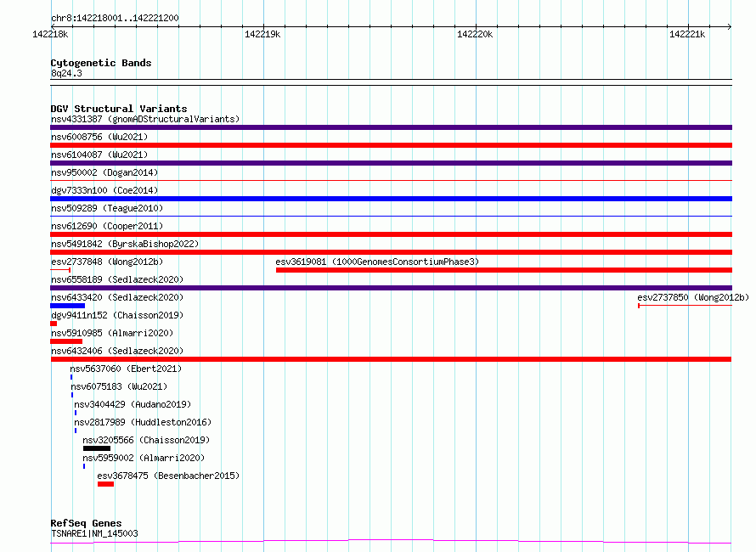Image resolution: width=756 pixels, height=552 pixels.
Task: Click the 142220k ruler position
Action: (x=475, y=34)
